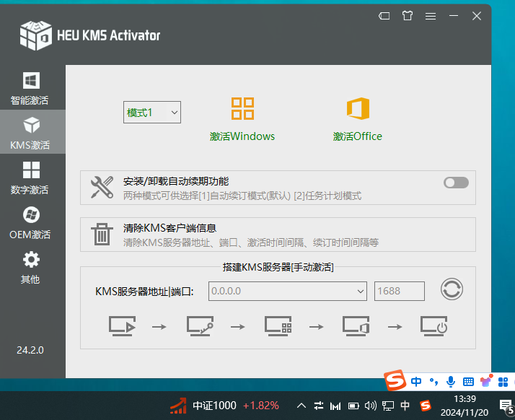Open the soft keyboard icon on IME bar
The height and width of the screenshot is (420, 515).
coord(468,382)
